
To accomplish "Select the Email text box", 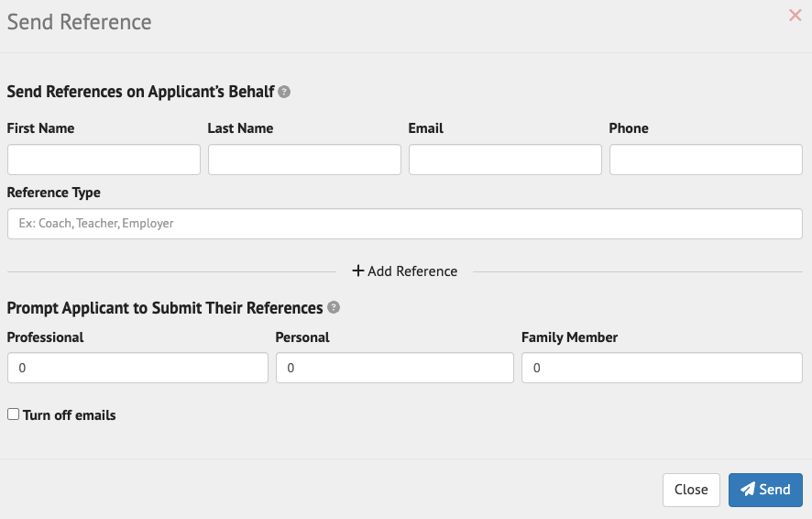I will tap(505, 160).
